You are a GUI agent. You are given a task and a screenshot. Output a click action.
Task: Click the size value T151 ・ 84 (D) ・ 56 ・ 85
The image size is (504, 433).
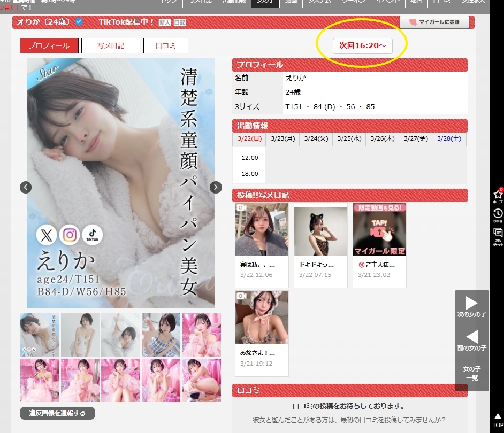point(330,106)
